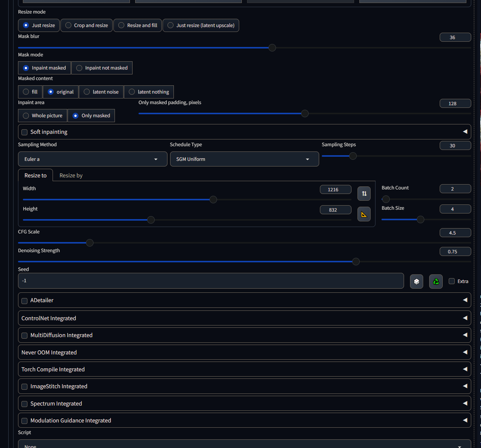This screenshot has width=481, height=448.
Task: Expand Torch Compile Integrated section arrow
Action: tap(465, 369)
